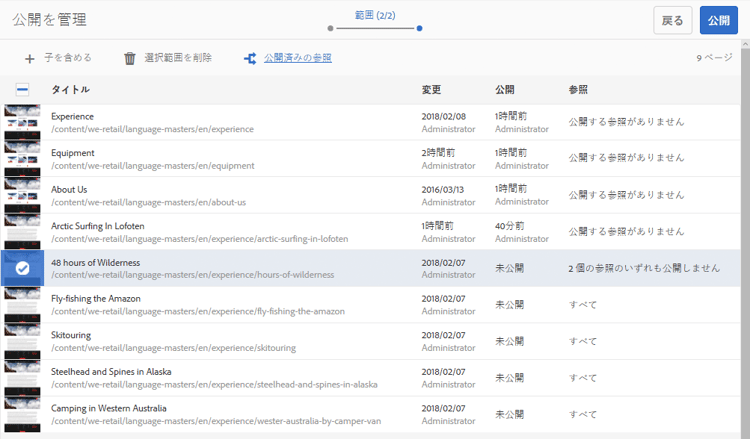
Task: Click the Camping in Western Australia title
Action: [109, 408]
